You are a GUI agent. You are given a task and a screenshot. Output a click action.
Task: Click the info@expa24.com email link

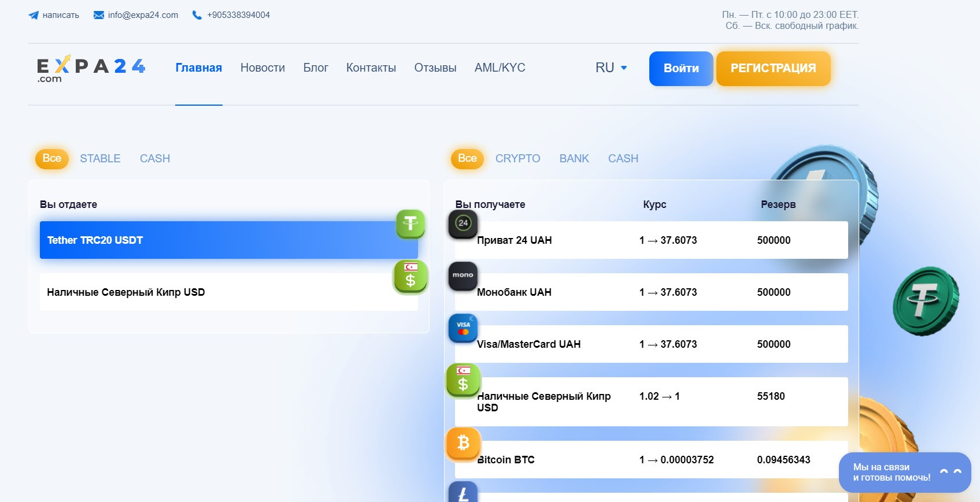pyautogui.click(x=143, y=15)
